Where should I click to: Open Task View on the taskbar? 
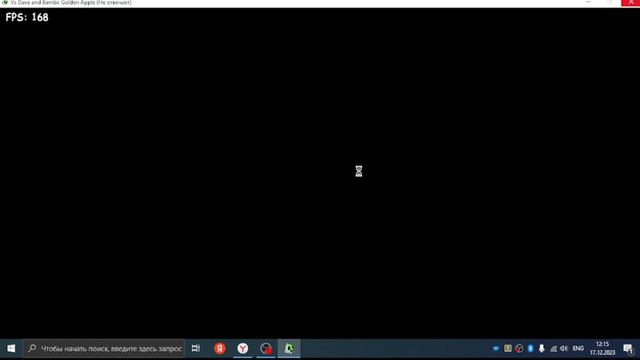(x=196, y=349)
